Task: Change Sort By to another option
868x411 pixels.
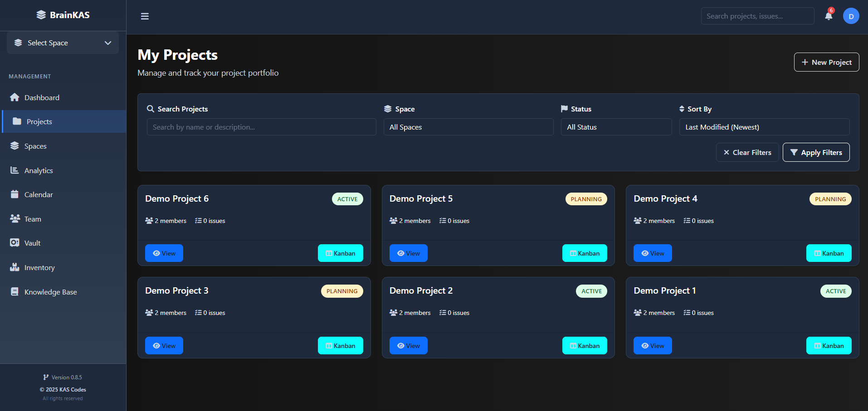Action: [765, 127]
